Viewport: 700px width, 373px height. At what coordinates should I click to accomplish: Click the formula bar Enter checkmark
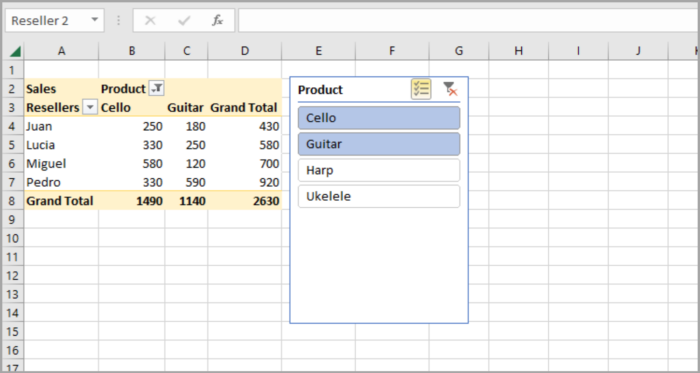(184, 21)
